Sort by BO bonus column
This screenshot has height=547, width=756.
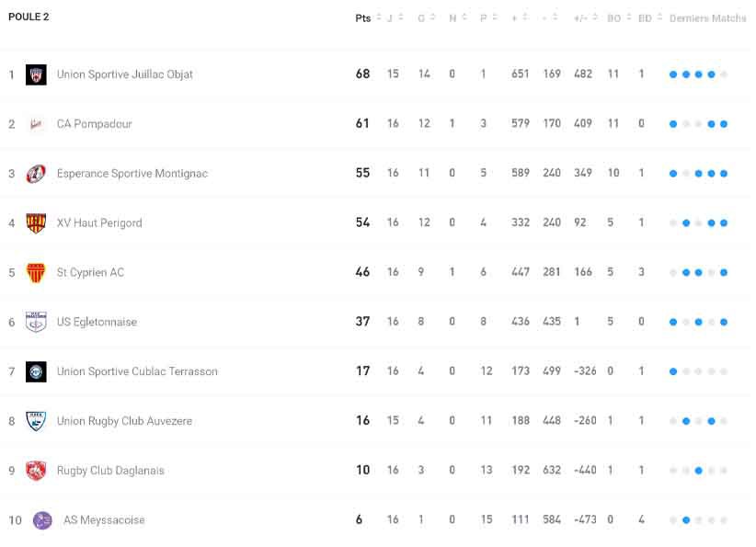(614, 18)
